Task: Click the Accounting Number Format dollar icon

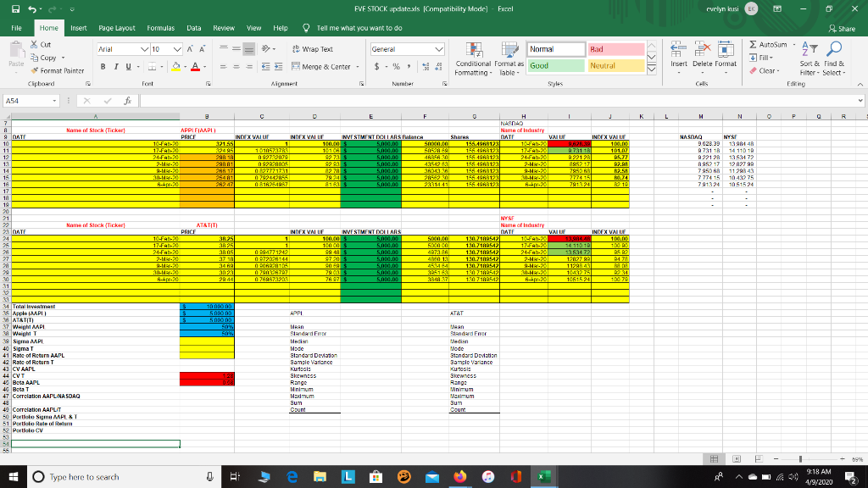Action: 377,67
